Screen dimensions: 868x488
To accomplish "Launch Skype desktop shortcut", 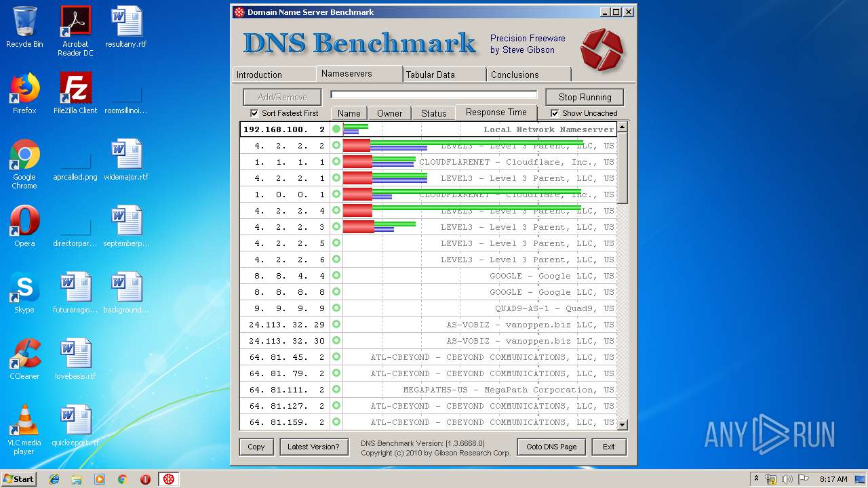I will point(24,293).
